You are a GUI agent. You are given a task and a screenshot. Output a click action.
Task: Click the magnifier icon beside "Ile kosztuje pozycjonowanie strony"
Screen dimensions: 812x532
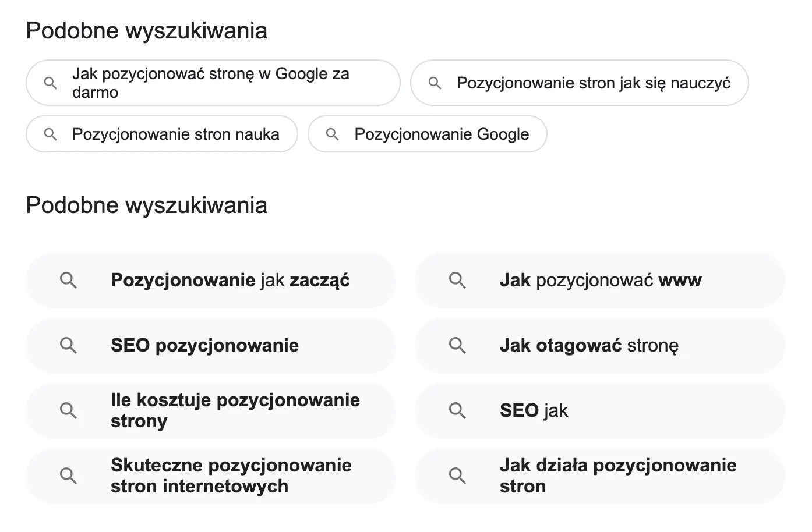(68, 411)
